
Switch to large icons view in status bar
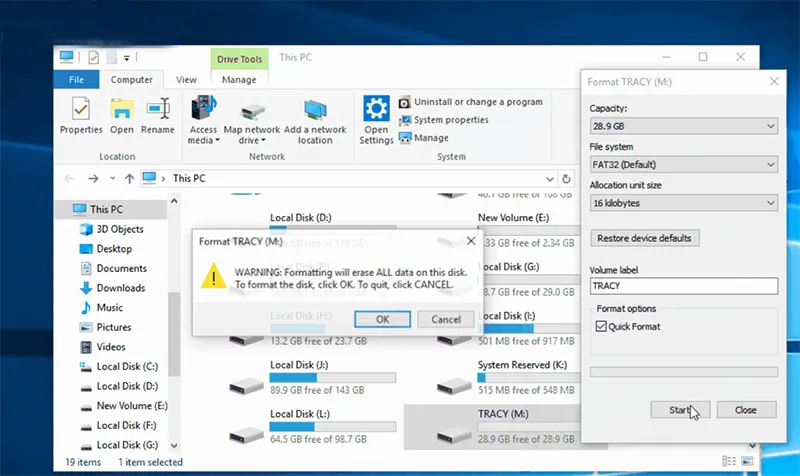(747, 461)
